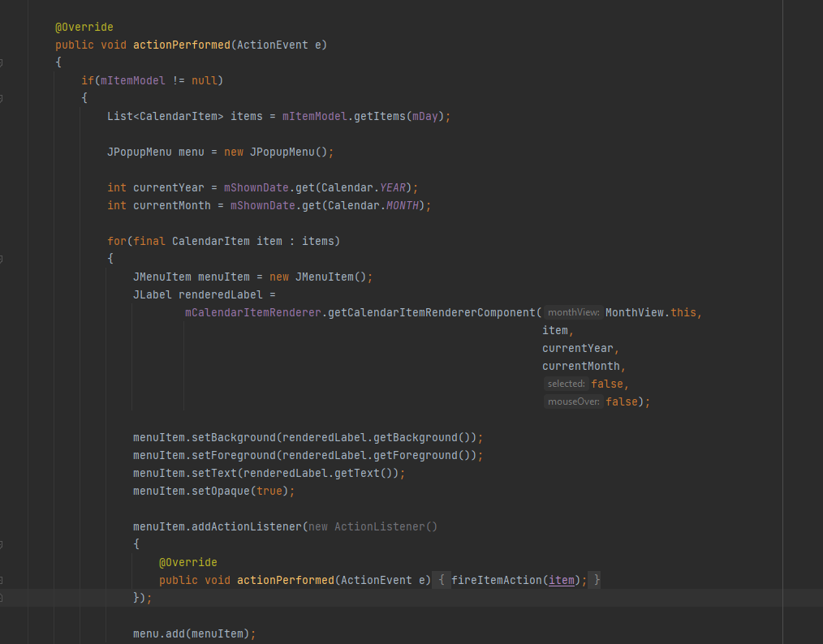Select the Calendar.YEAR constant
The height and width of the screenshot is (644, 823).
(393, 187)
